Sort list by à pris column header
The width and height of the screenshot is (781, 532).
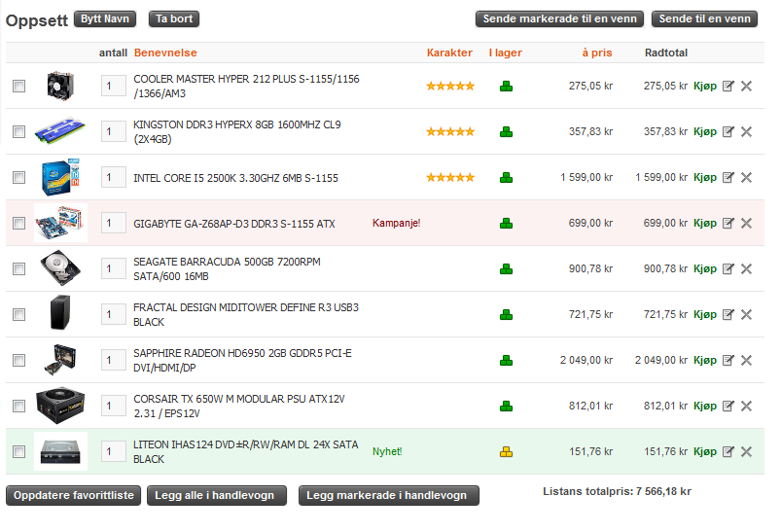(x=597, y=53)
